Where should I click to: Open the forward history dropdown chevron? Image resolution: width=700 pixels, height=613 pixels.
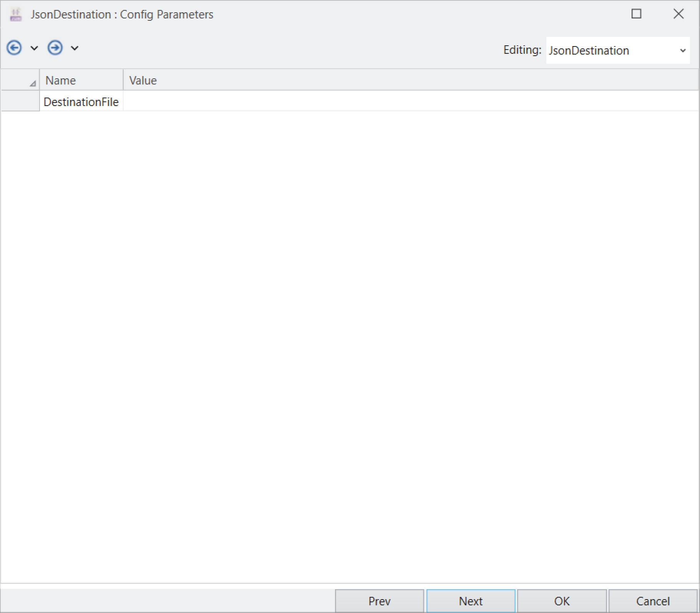coord(75,48)
